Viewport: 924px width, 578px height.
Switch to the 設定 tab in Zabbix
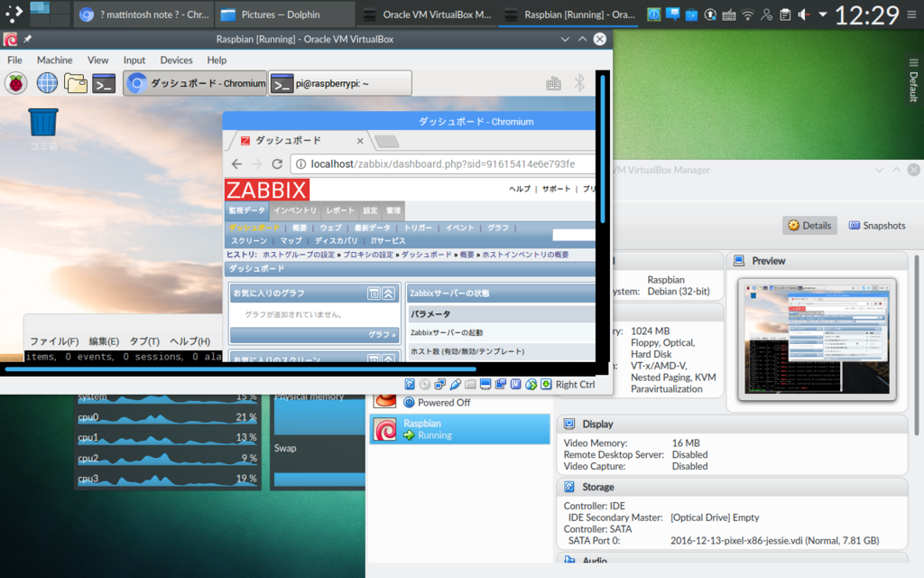[370, 210]
